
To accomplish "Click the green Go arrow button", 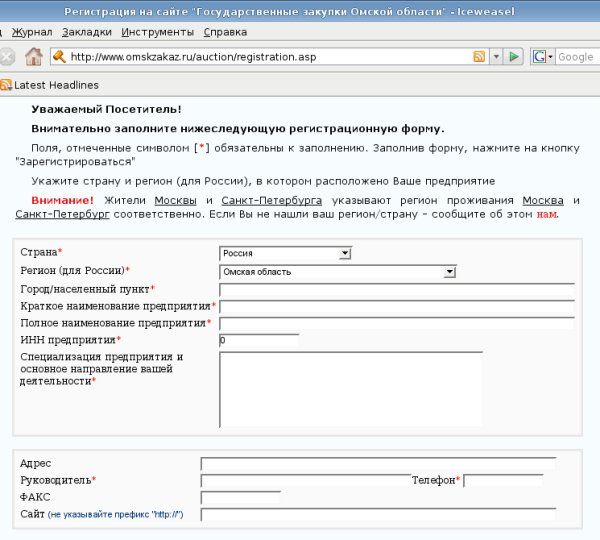I will click(515, 57).
